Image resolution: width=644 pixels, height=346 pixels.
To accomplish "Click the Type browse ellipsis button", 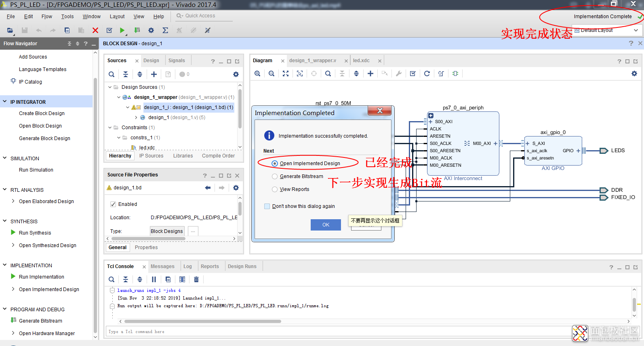I will pos(193,231).
